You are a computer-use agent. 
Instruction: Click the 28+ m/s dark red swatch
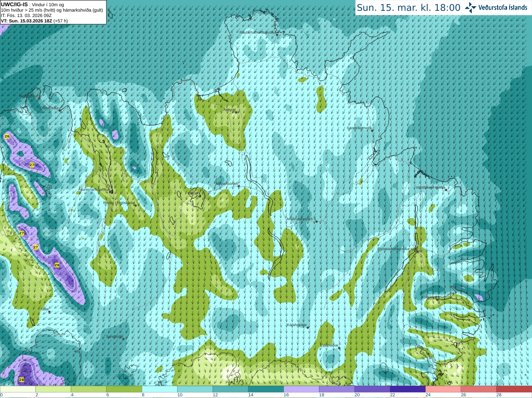515,389
